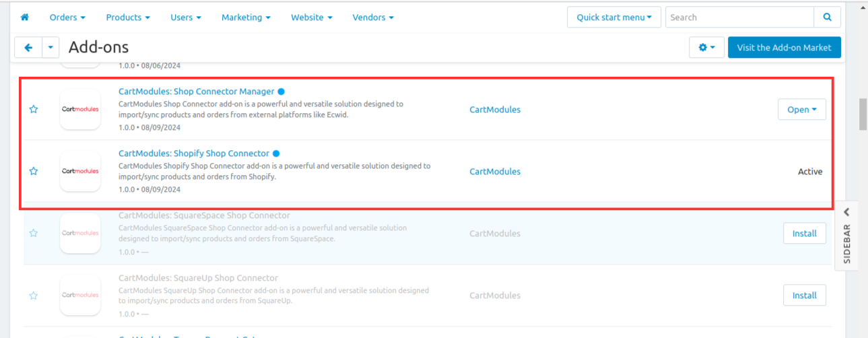868x338 pixels.
Task: Click the search magnifier button
Action: 827,17
